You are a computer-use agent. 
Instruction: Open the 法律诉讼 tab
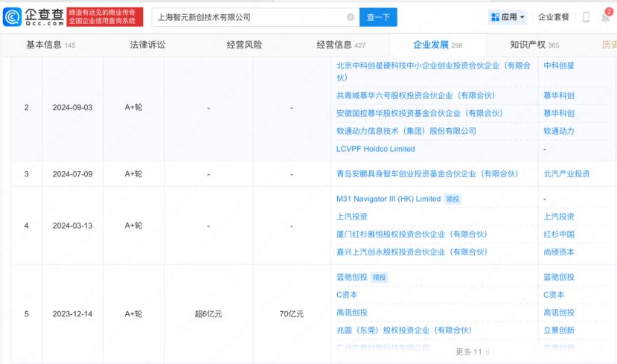pyautogui.click(x=147, y=45)
